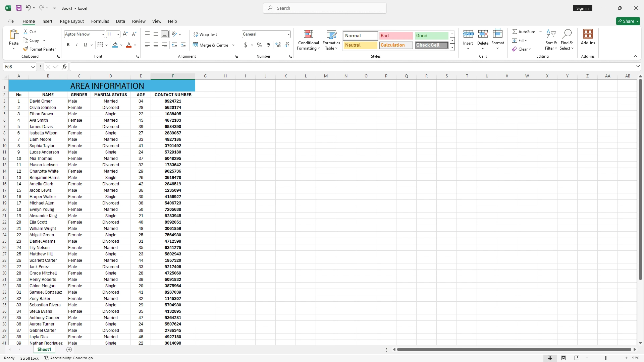This screenshot has height=362, width=644.
Task: Click the Sign in button
Action: click(582, 8)
